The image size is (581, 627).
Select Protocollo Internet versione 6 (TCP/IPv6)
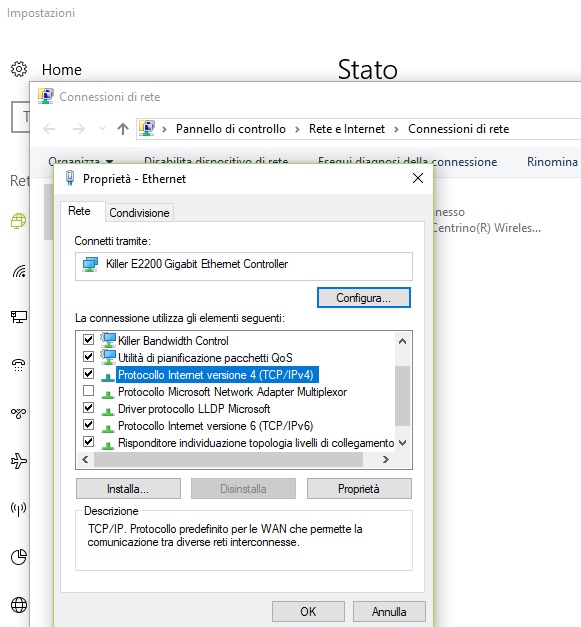click(216, 426)
